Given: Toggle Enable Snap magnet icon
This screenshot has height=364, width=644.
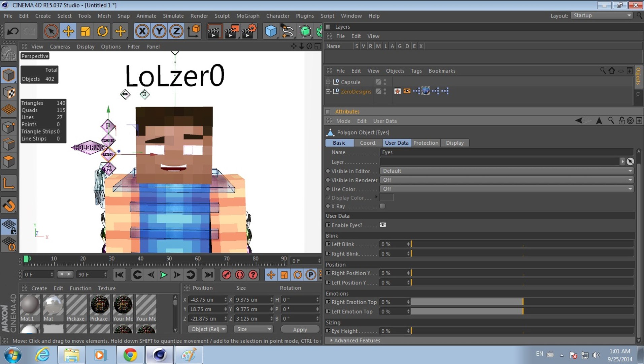Looking at the screenshot, I should [x=9, y=205].
